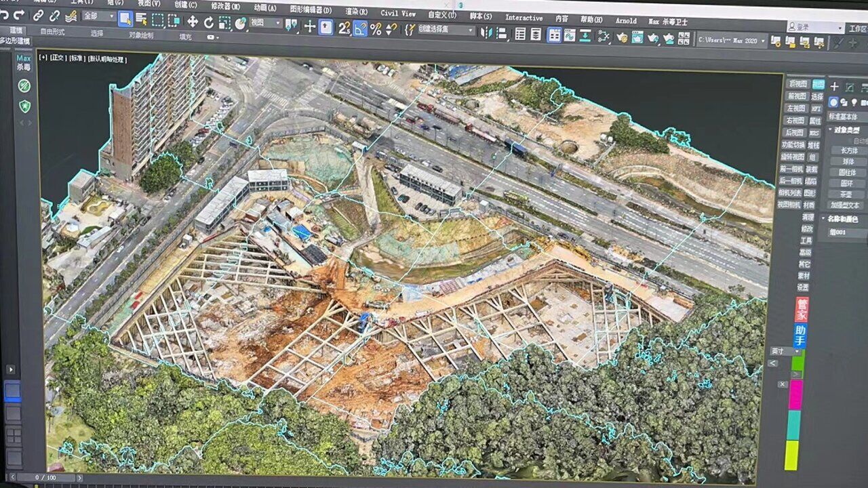Open the Layer Explorer icon
Screen dimensions: 868x488
(536, 34)
